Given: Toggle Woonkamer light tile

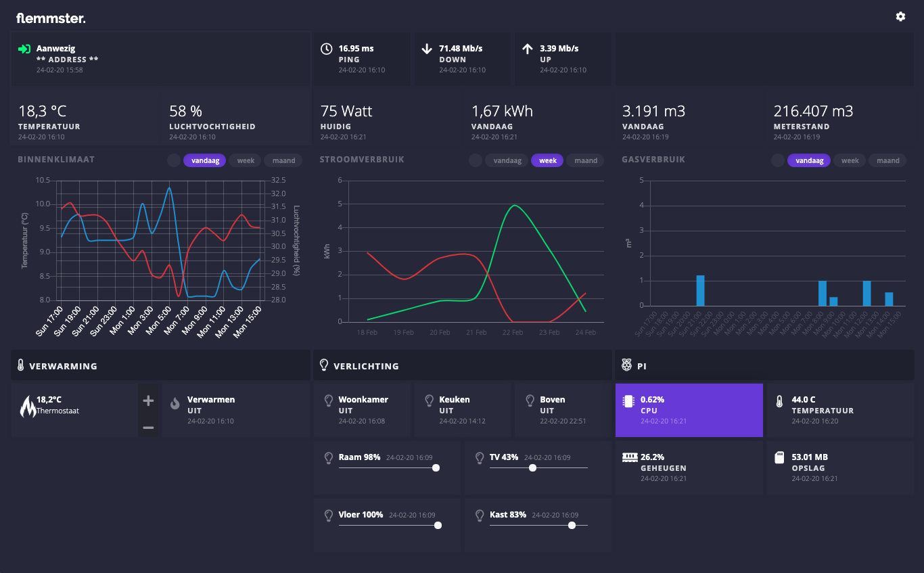Looking at the screenshot, I should pos(362,410).
